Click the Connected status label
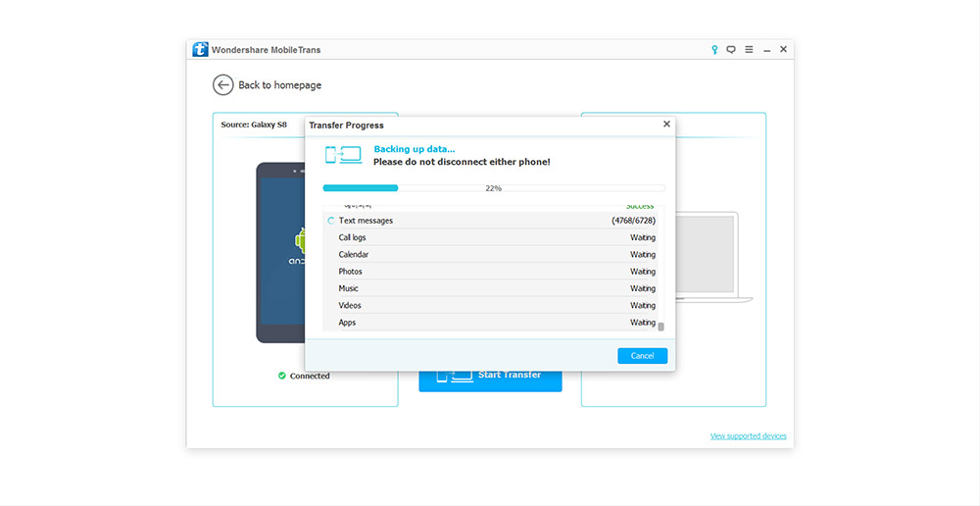The width and height of the screenshot is (980, 506). [310, 376]
